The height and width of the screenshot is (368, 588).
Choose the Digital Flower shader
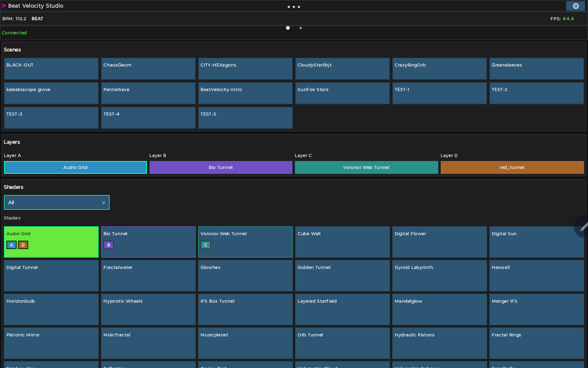(439, 242)
